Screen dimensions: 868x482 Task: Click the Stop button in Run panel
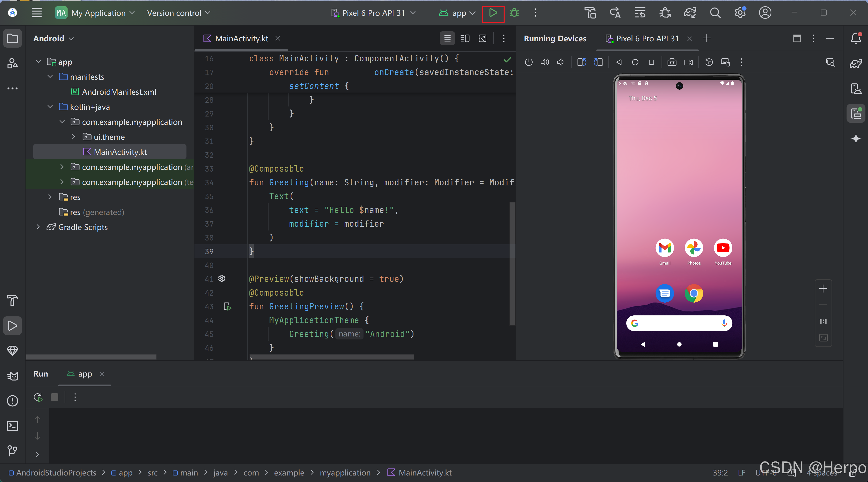point(55,397)
